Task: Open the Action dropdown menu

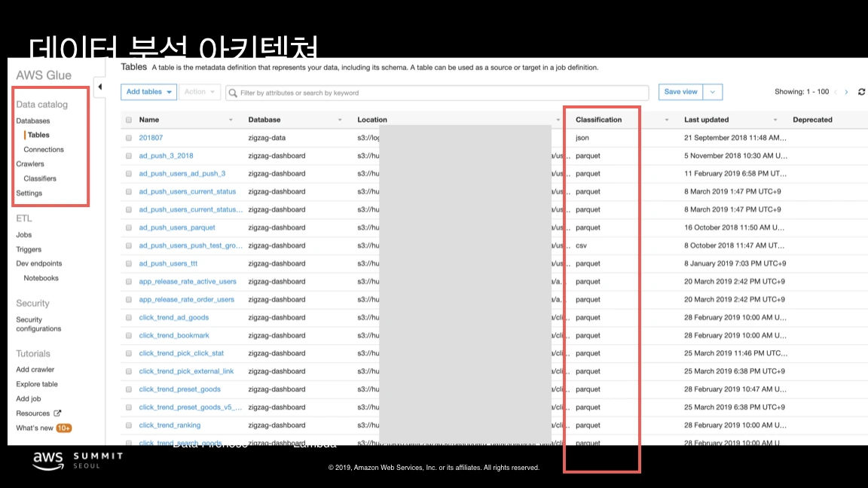Action: click(199, 92)
